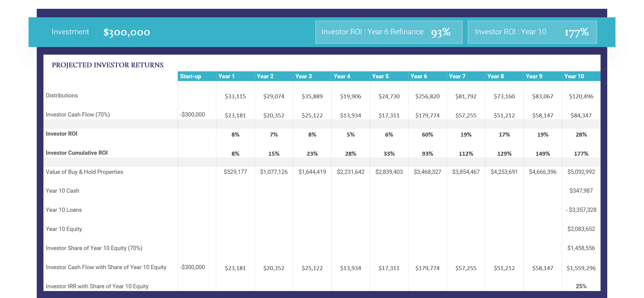Viewport: 644px width, 298px height.
Task: Select the Year 7 column header
Action: pos(466,76)
